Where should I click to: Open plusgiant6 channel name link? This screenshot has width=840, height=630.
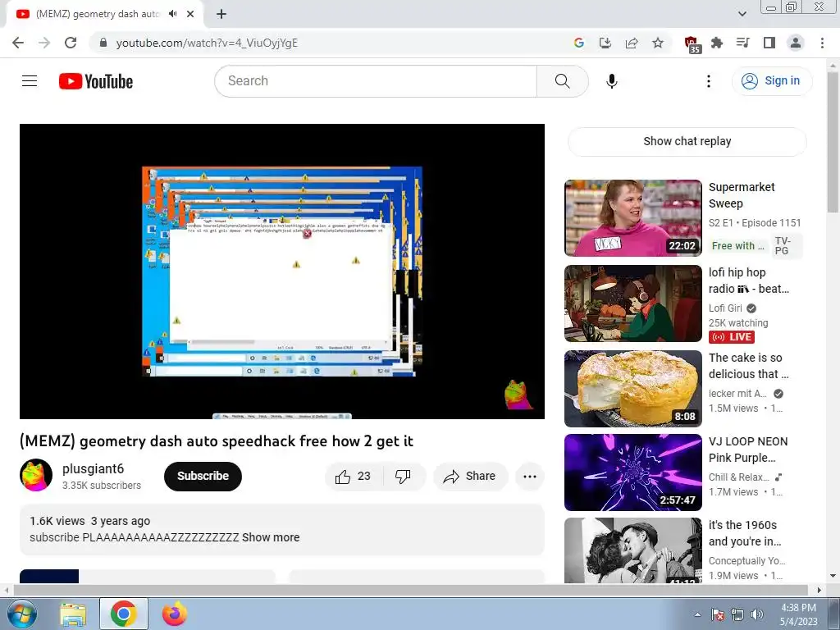point(94,468)
